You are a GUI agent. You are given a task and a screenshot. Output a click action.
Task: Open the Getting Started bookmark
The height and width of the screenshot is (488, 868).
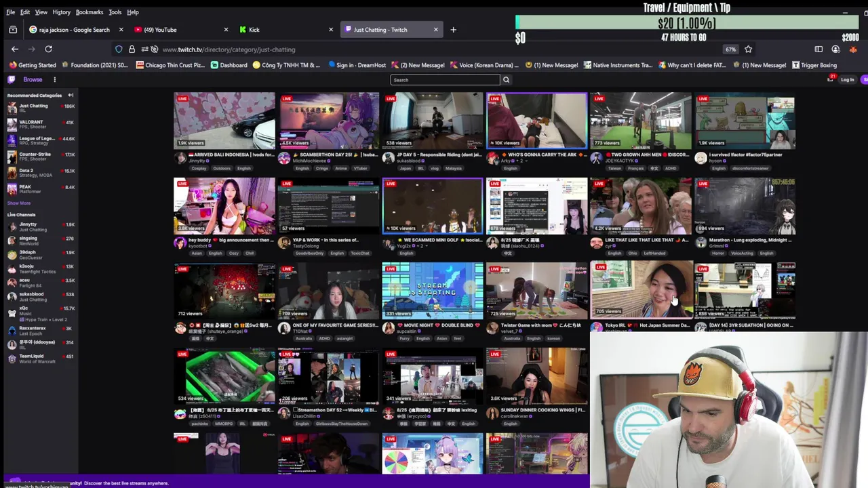[33, 65]
